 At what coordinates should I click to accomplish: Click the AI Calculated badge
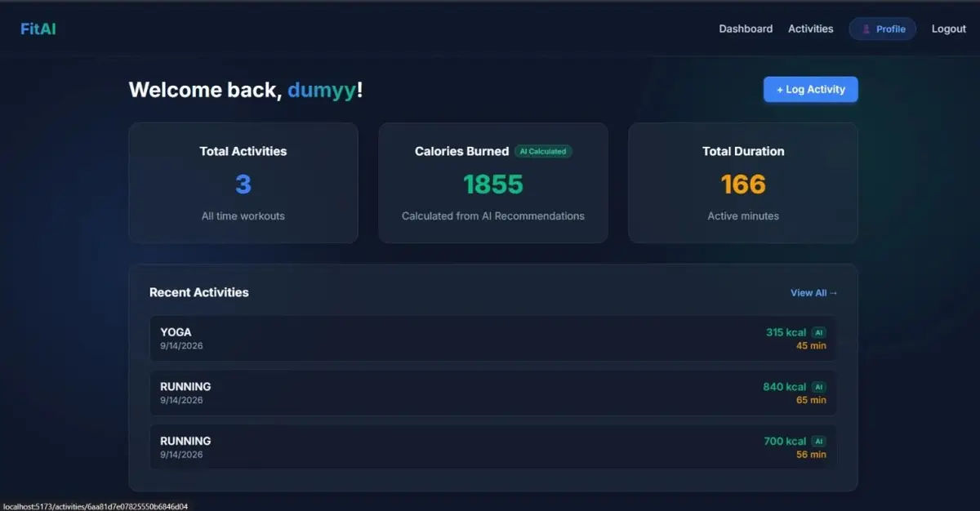[543, 151]
